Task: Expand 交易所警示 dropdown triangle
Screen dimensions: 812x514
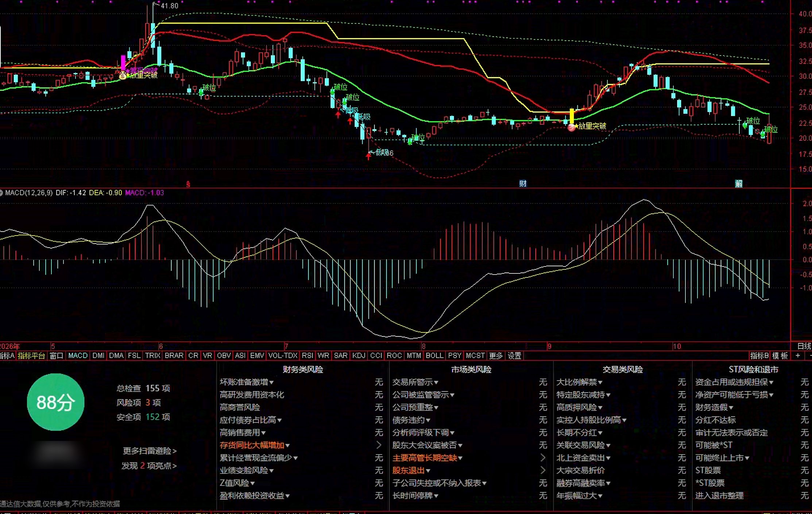Action: [x=436, y=383]
